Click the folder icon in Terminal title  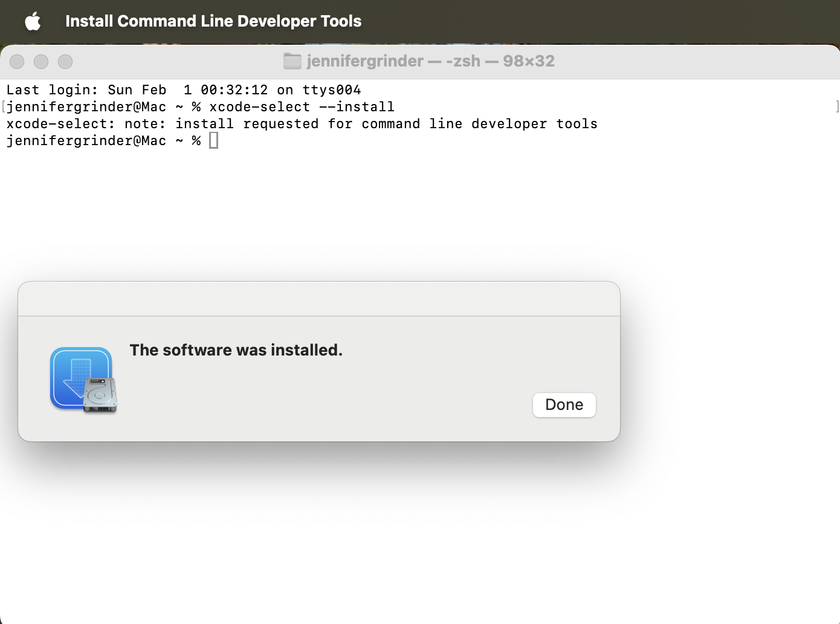pos(292,61)
